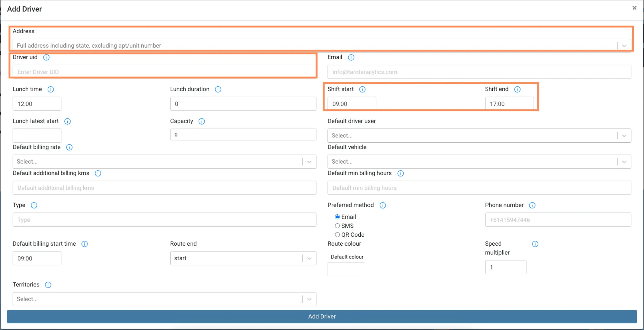Open Shift end info icon
This screenshot has height=330, width=644.
517,89
